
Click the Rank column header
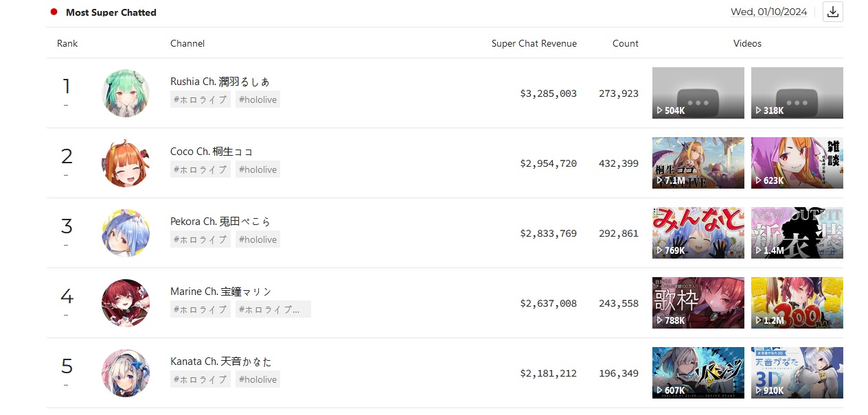(67, 43)
